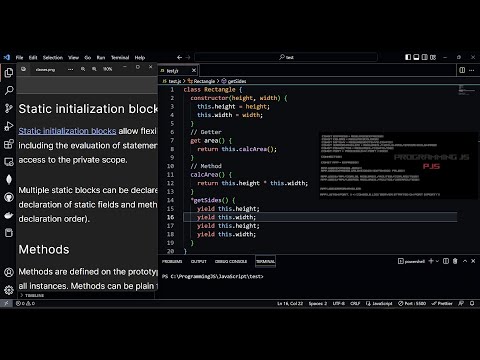
Task: Open the GitHub view in activity bar
Action: coord(9,197)
